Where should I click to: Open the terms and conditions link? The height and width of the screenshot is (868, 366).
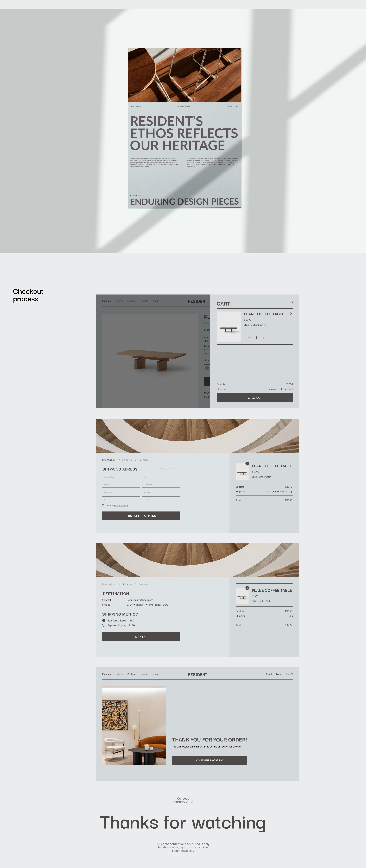[x=121, y=506]
